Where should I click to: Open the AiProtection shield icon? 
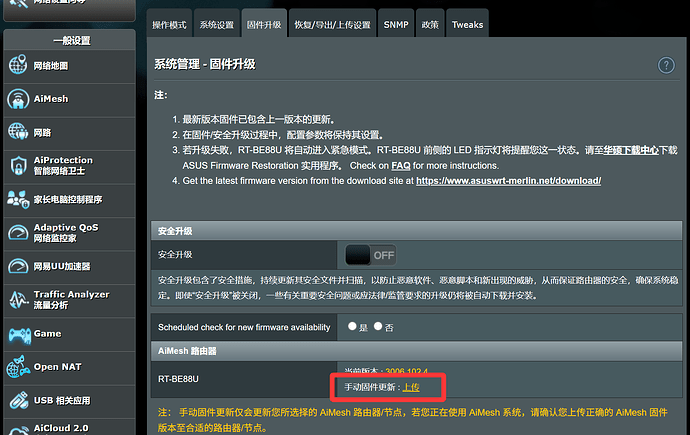tap(18, 165)
